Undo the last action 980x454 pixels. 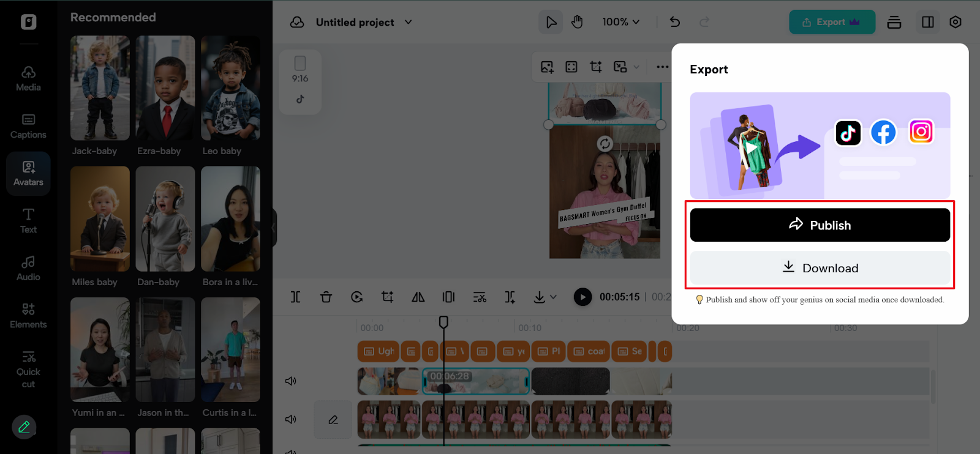point(675,23)
